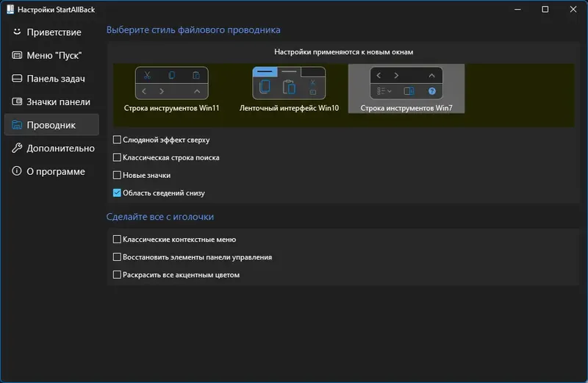Click the Строка инструментов Win11 label
This screenshot has width=588, height=383.
pos(172,108)
